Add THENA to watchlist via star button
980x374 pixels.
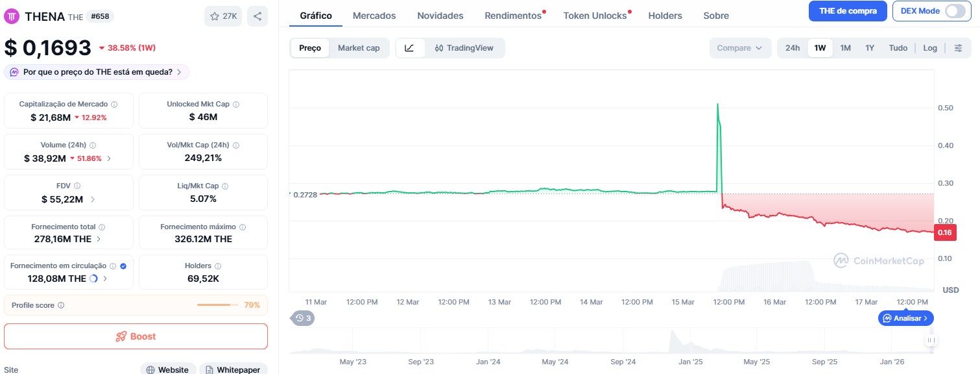click(223, 17)
